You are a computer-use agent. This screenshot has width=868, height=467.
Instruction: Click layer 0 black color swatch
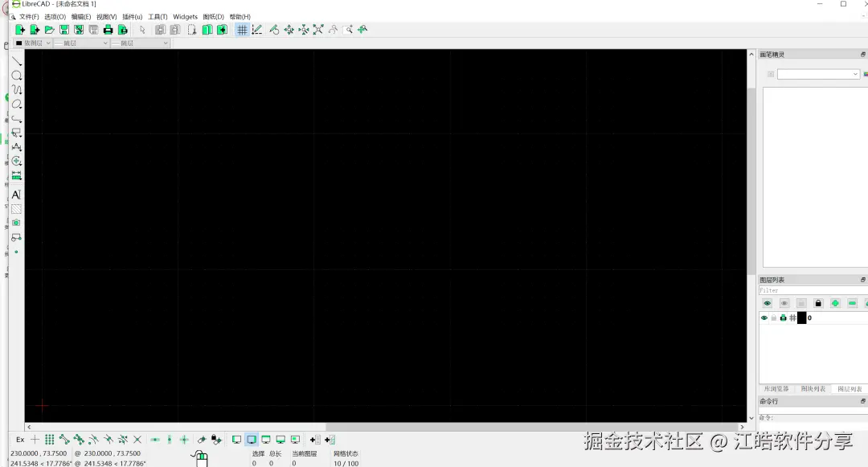[801, 318]
